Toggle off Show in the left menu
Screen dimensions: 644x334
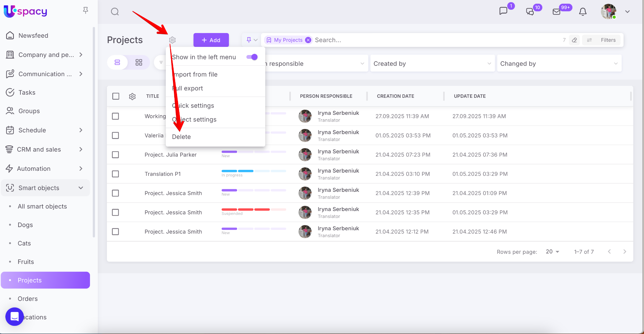pyautogui.click(x=252, y=57)
